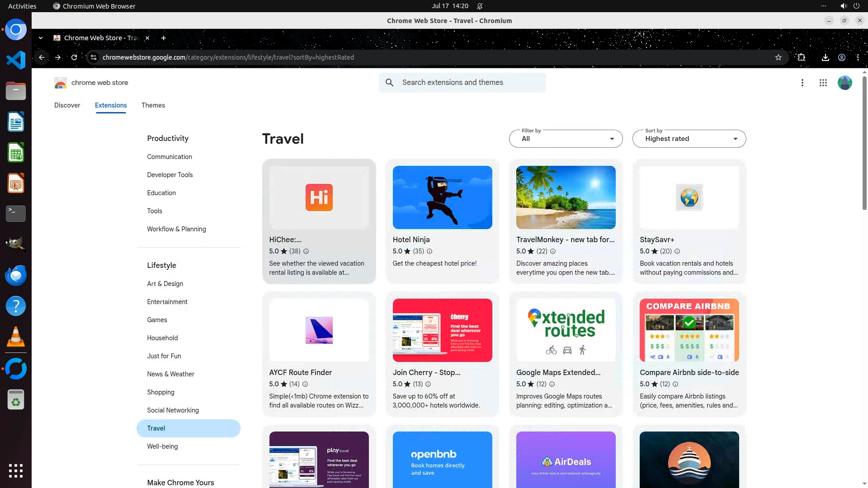Image resolution: width=868 pixels, height=488 pixels.
Task: Open the Google account avatar
Action: (844, 83)
